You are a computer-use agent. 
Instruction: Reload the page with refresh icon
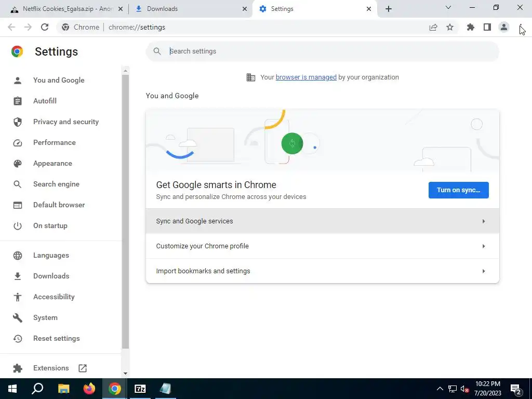(45, 27)
